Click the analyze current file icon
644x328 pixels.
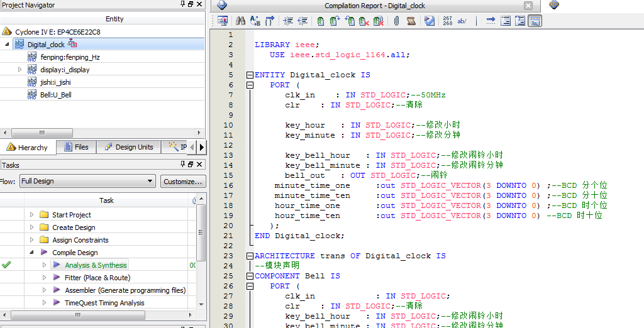[x=429, y=21]
